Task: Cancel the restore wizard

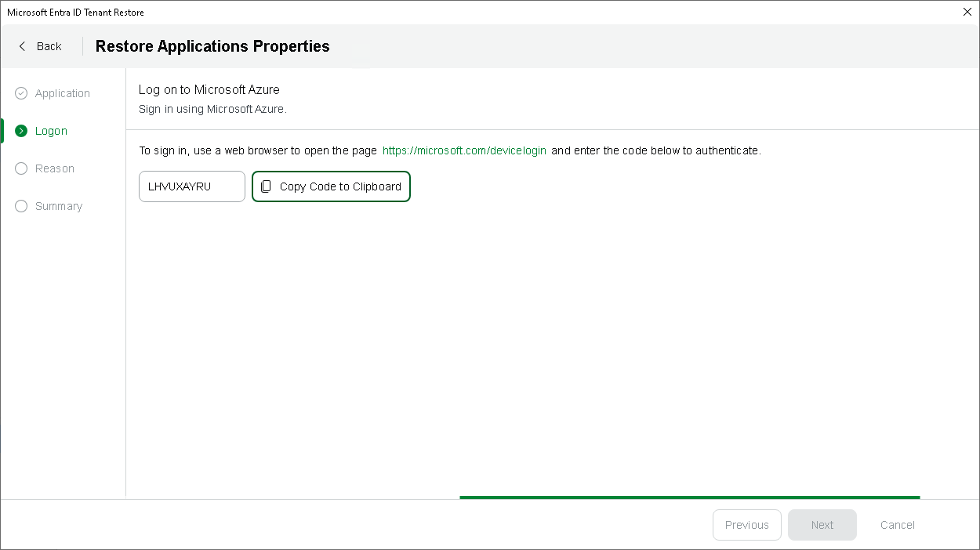Action: coord(897,525)
